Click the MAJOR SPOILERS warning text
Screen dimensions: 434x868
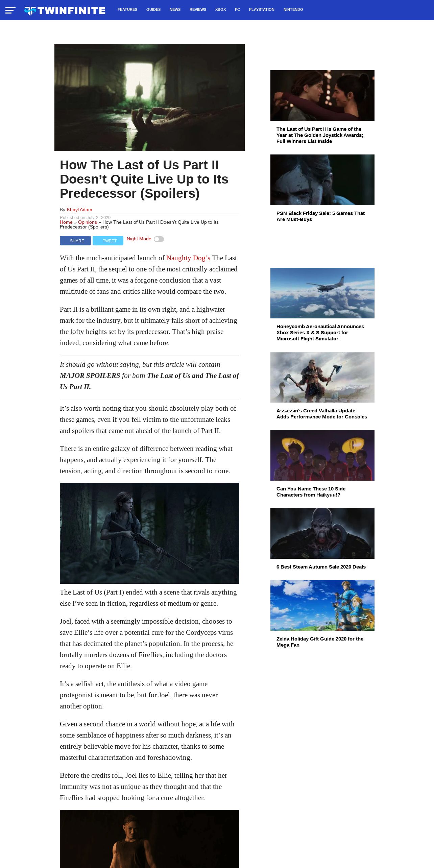coord(90,376)
